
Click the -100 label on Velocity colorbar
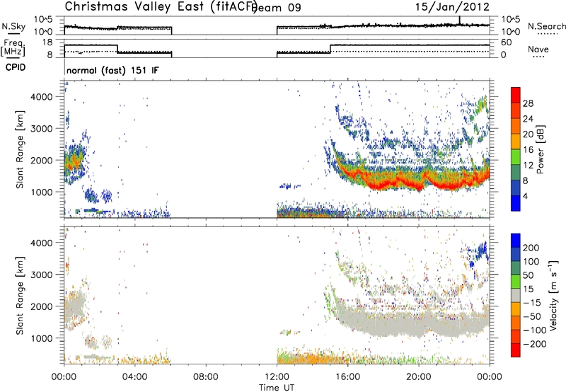click(535, 330)
